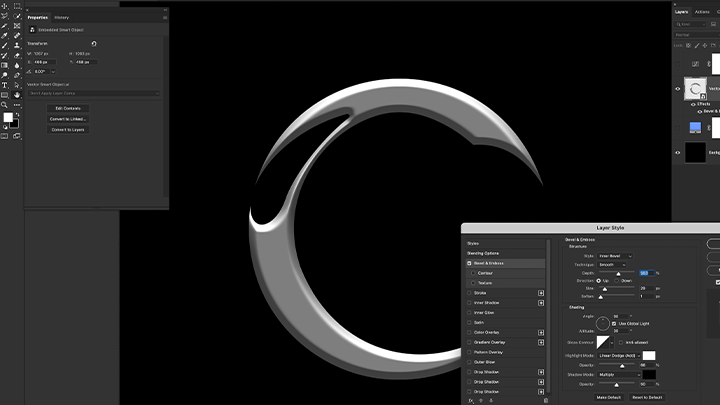Select the Frame tool
Image resolution: width=720 pixels, height=405 pixels.
tap(17, 26)
